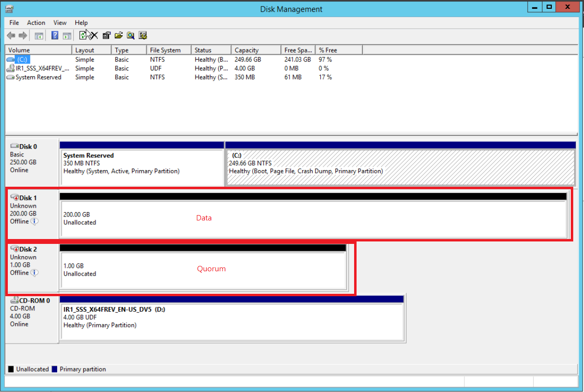Open the Action menu
The image size is (584, 392).
click(x=36, y=22)
